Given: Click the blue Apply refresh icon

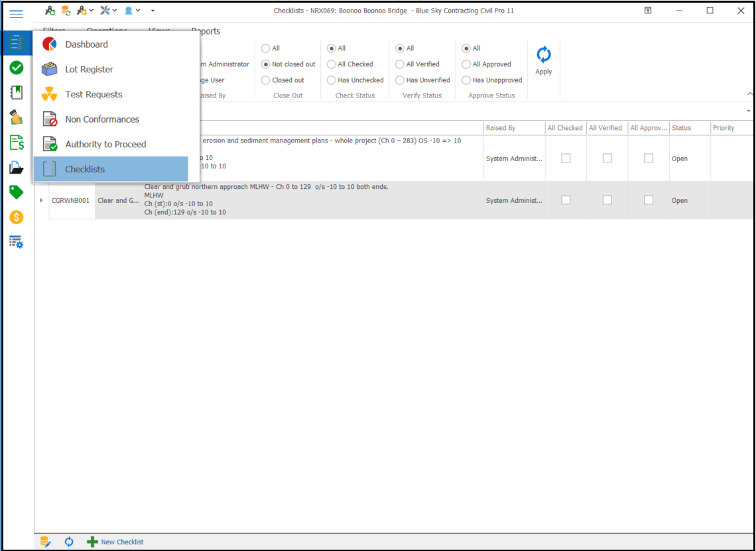Looking at the screenshot, I should tap(543, 56).
